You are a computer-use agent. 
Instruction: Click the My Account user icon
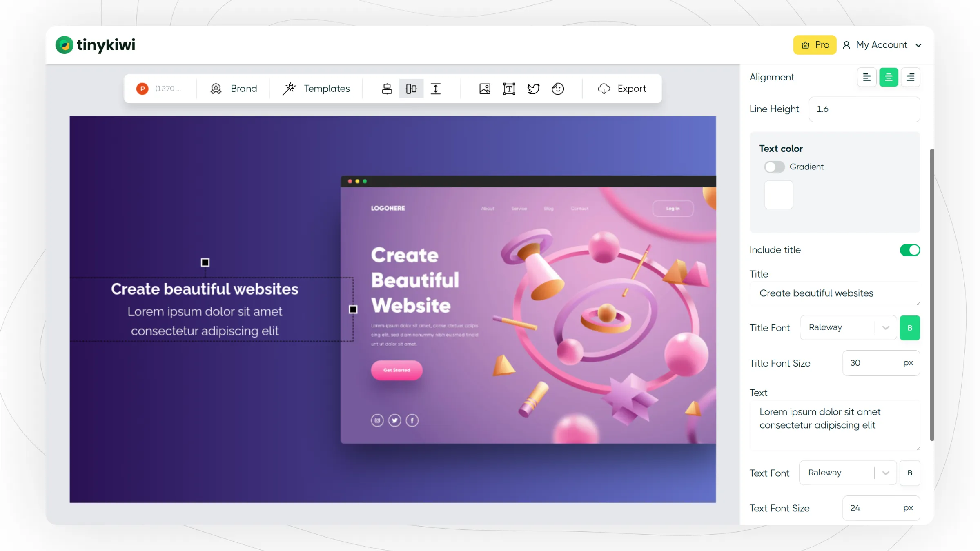tap(846, 45)
